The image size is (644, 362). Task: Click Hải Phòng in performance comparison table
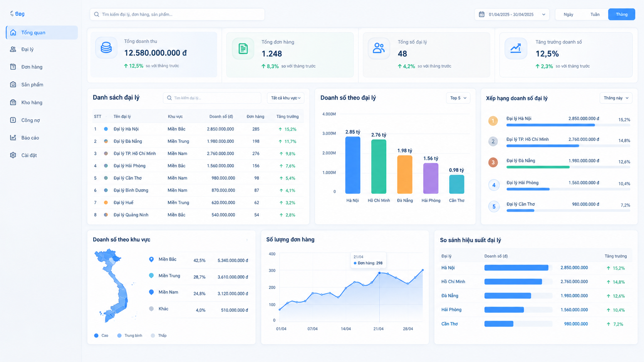click(451, 310)
